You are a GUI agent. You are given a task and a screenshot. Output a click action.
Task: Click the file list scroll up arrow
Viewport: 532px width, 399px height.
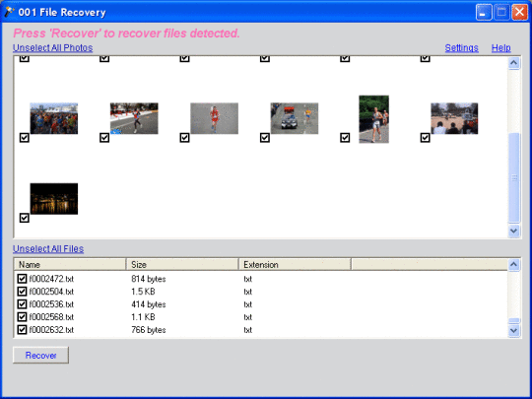pos(514,265)
